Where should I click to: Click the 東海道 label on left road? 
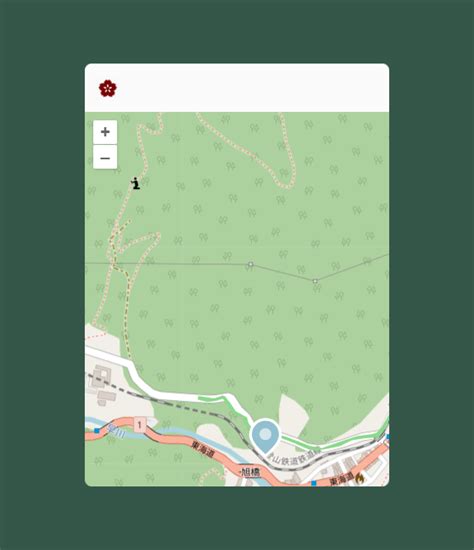(203, 449)
